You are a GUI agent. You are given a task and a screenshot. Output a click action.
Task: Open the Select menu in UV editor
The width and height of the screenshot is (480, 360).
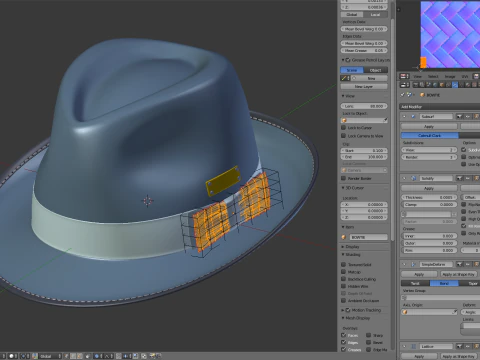(433, 76)
